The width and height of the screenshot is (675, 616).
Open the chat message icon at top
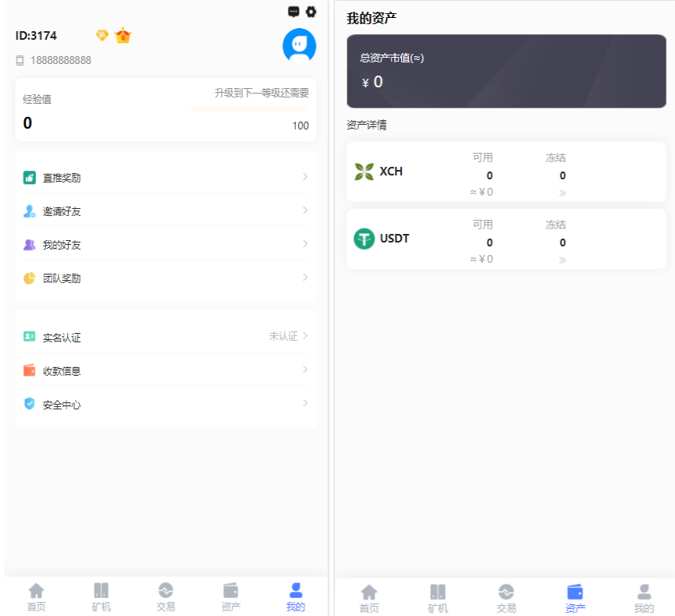coord(294,11)
